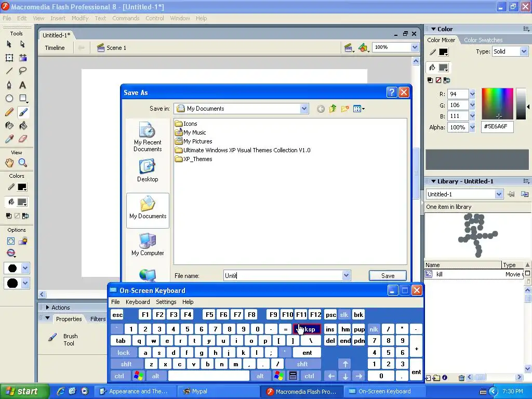
Task: Open the Save in folder dropdown
Action: coord(304,109)
